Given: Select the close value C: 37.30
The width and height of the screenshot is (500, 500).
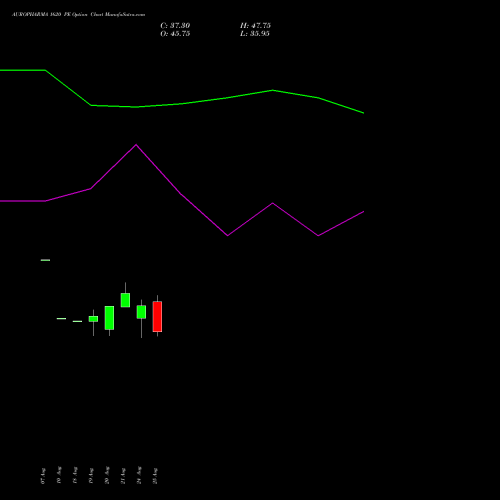Looking at the screenshot, I should [175, 26].
